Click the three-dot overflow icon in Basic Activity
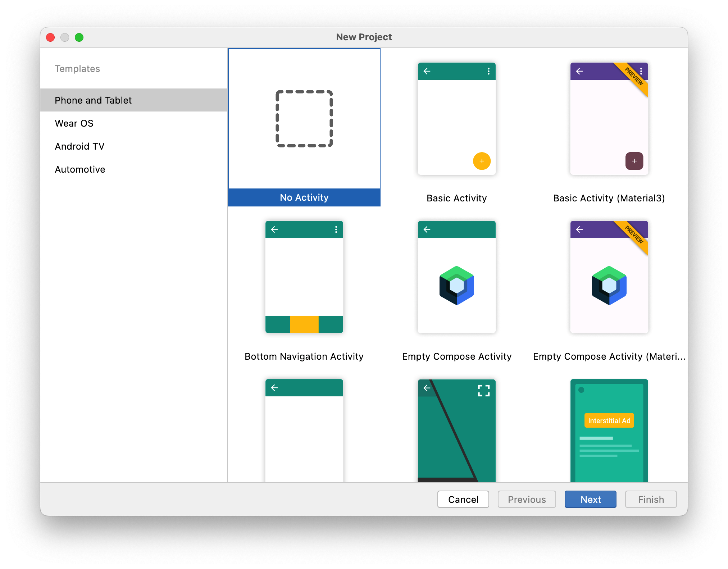Image resolution: width=728 pixels, height=569 pixels. tap(488, 71)
